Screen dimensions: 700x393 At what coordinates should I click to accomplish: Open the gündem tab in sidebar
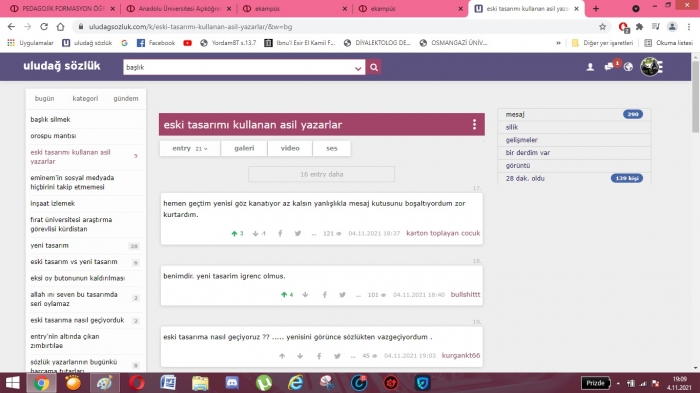pyautogui.click(x=126, y=98)
